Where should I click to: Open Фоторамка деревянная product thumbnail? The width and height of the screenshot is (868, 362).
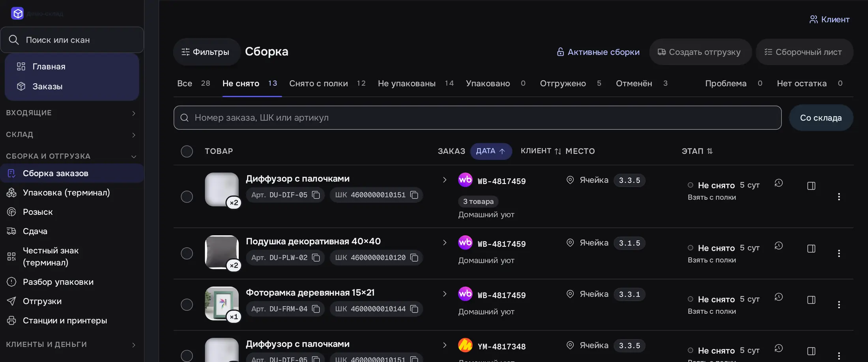pyautogui.click(x=222, y=303)
